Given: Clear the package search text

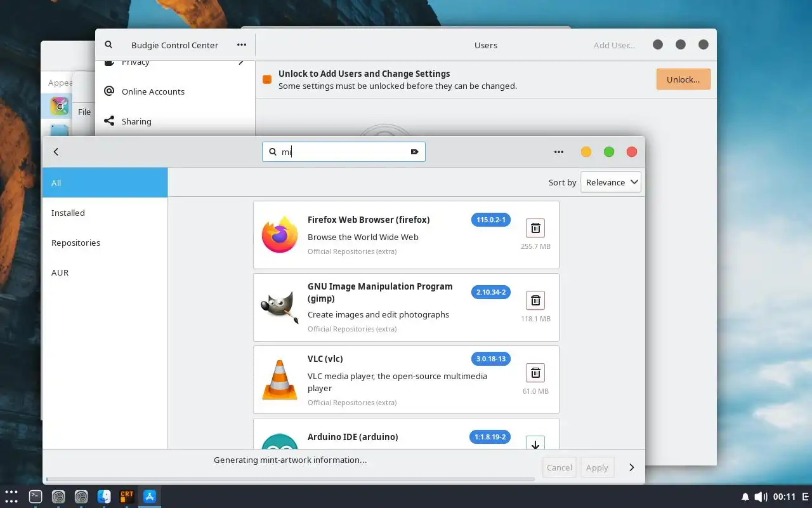Looking at the screenshot, I should [x=414, y=152].
